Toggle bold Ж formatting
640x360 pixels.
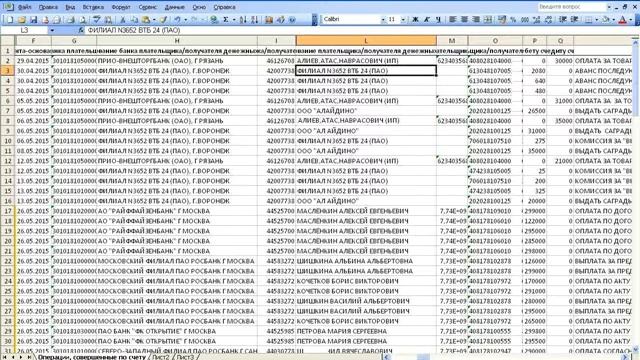[x=415, y=20]
